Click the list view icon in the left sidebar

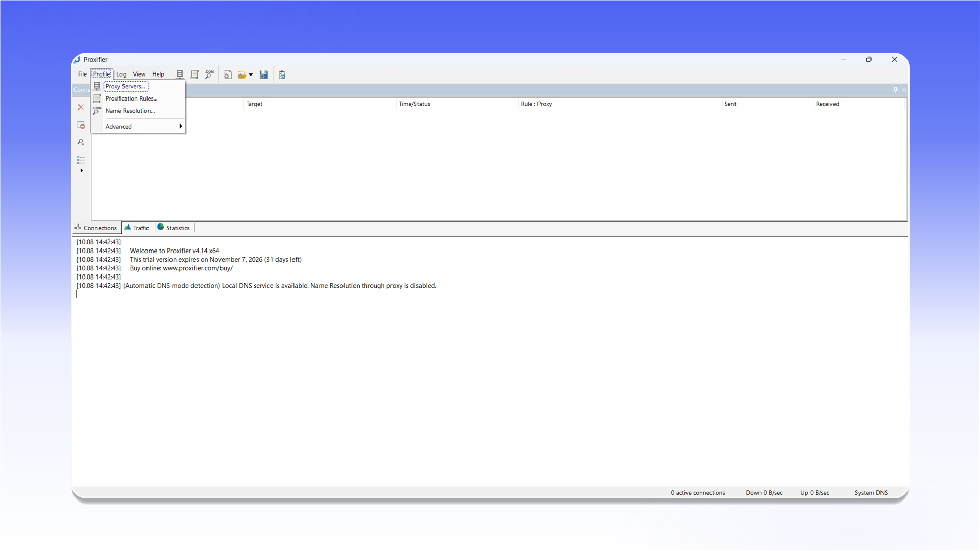[x=81, y=160]
